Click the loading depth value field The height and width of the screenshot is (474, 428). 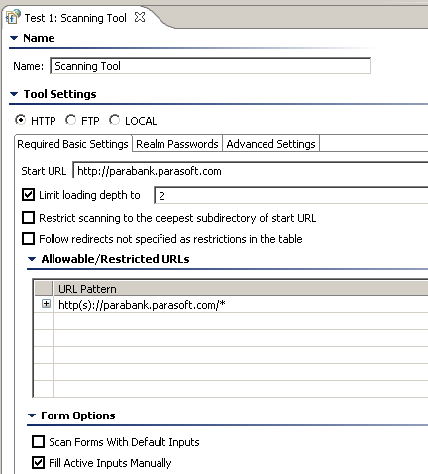[291, 195]
